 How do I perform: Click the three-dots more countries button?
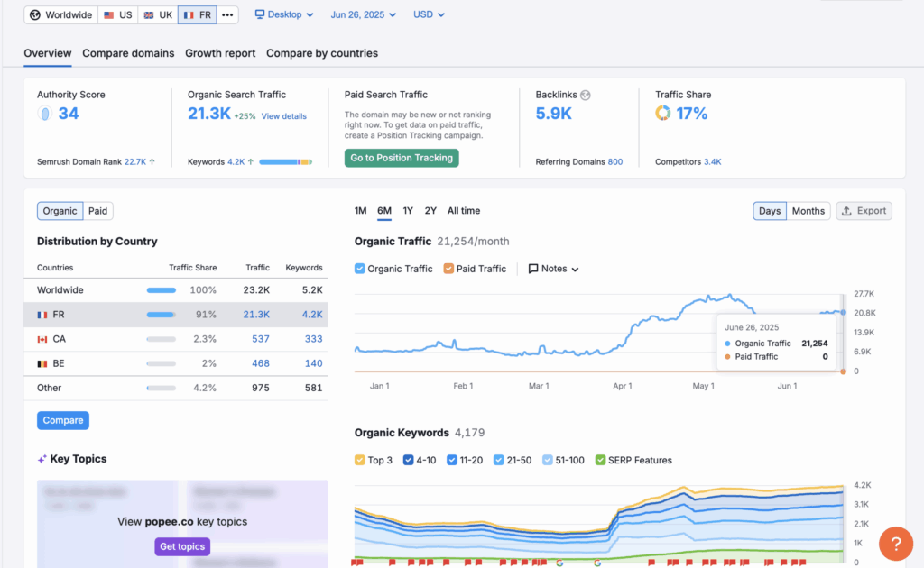(228, 15)
